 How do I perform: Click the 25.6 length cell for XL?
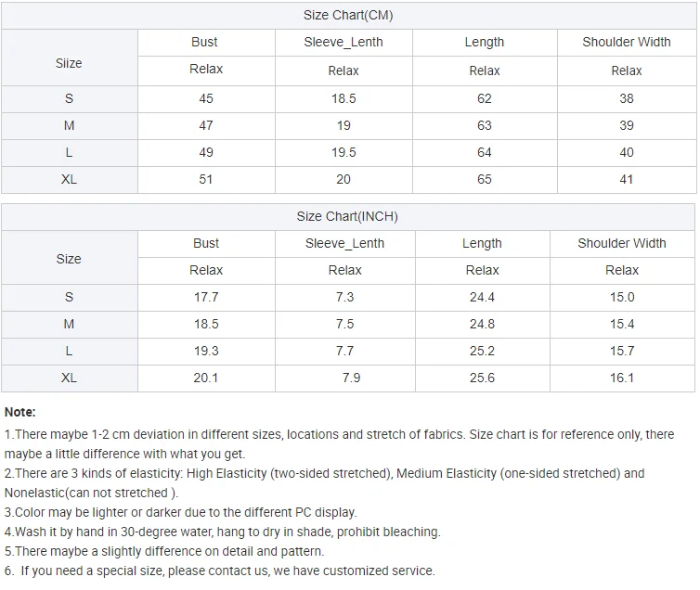point(482,378)
